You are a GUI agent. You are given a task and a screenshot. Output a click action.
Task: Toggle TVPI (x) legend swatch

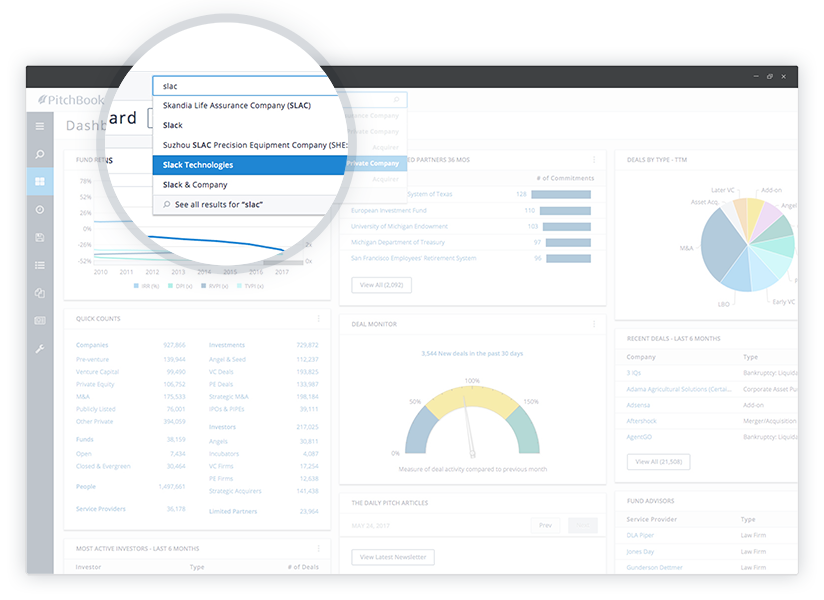tap(239, 286)
